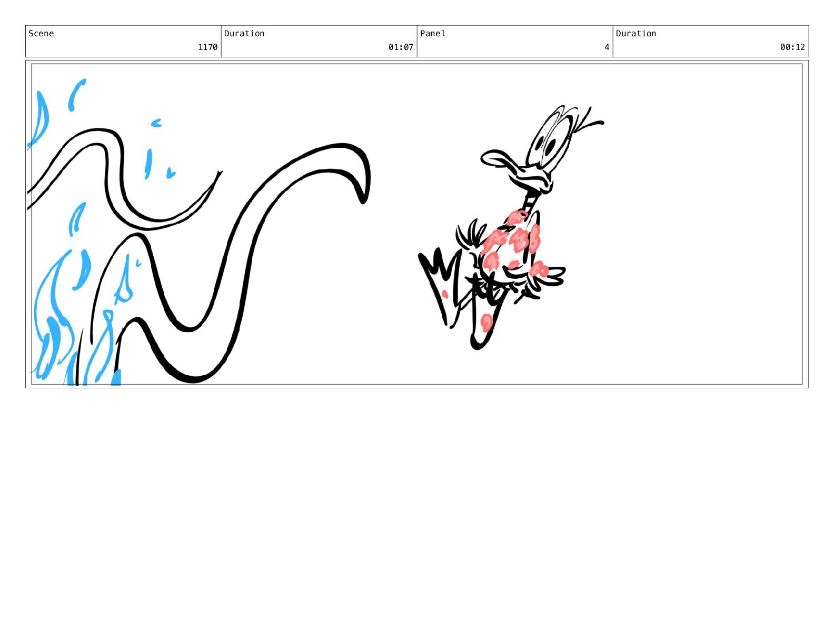This screenshot has height=644, width=834.
Task: Click the Panel header label
Action: coord(433,34)
